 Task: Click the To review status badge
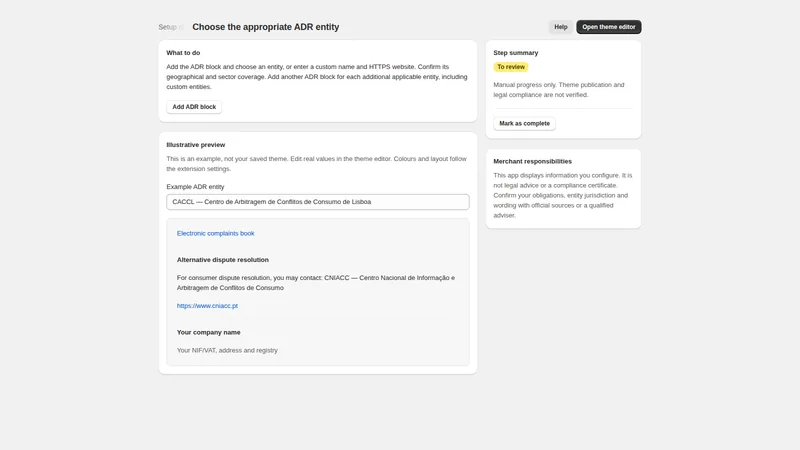pyautogui.click(x=511, y=67)
